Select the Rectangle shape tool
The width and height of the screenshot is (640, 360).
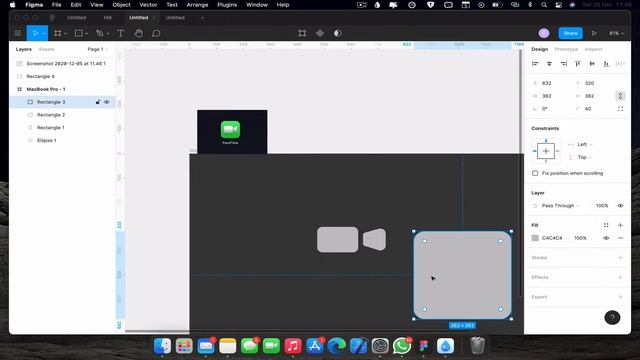(78, 33)
